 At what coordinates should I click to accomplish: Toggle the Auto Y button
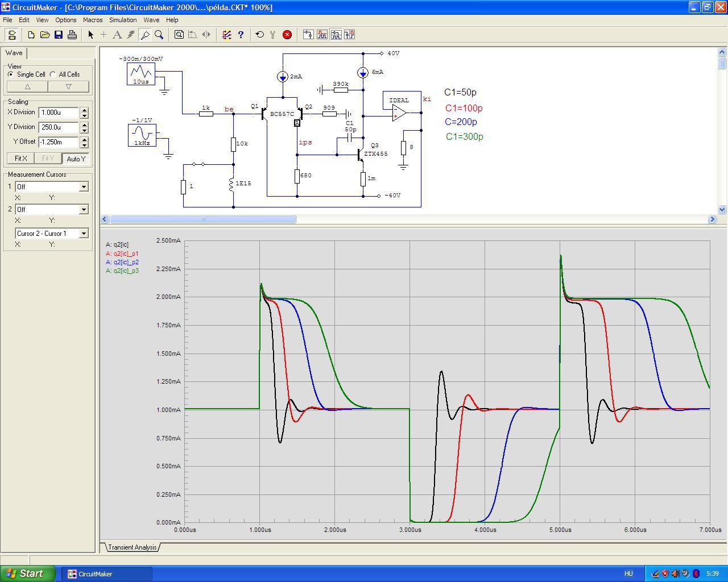coord(76,159)
